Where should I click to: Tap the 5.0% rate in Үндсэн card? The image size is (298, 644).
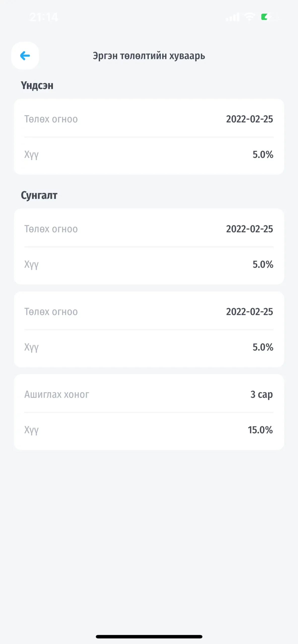pos(263,154)
